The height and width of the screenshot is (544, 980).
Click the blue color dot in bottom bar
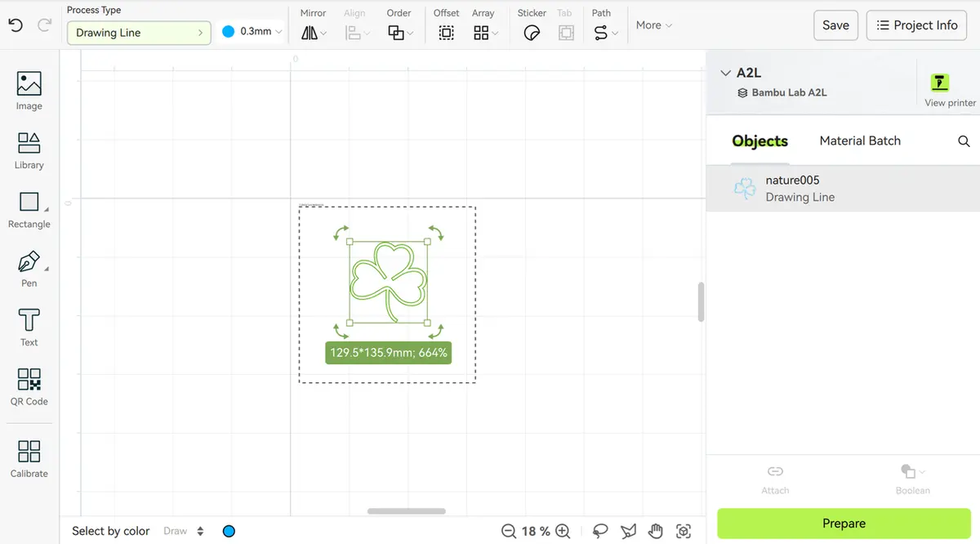click(229, 531)
